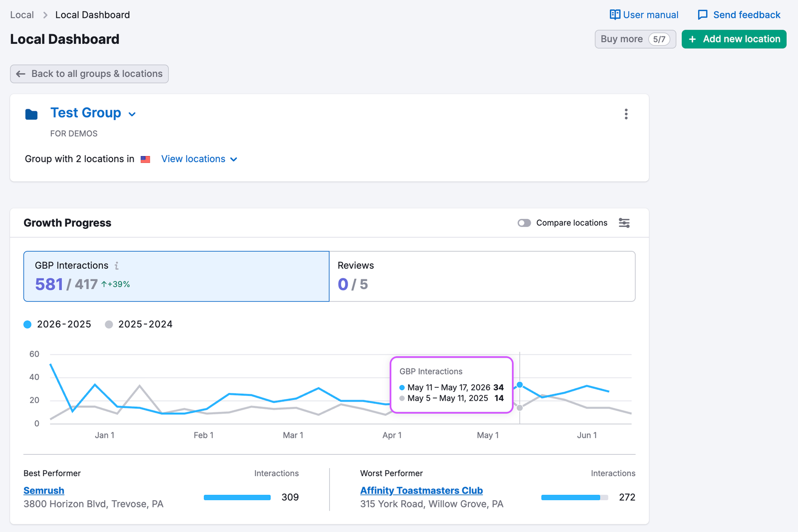The height and width of the screenshot is (532, 798).
Task: Click the '3800 Horizon Blvd, Trevose, PA' address
Action: click(x=93, y=504)
